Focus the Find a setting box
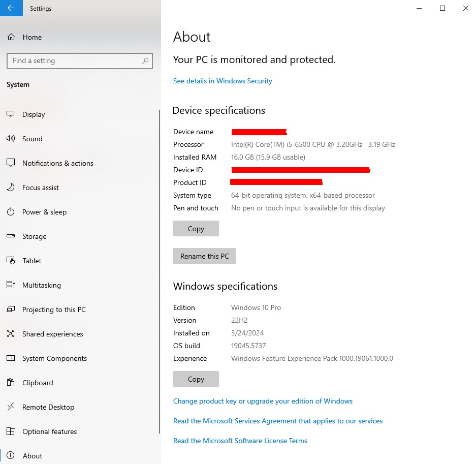 (80, 61)
